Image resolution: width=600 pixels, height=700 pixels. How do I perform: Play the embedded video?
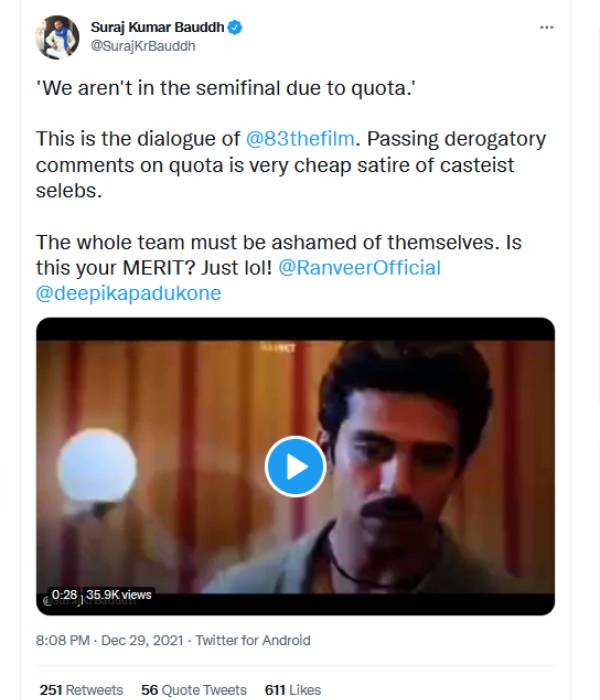click(294, 465)
